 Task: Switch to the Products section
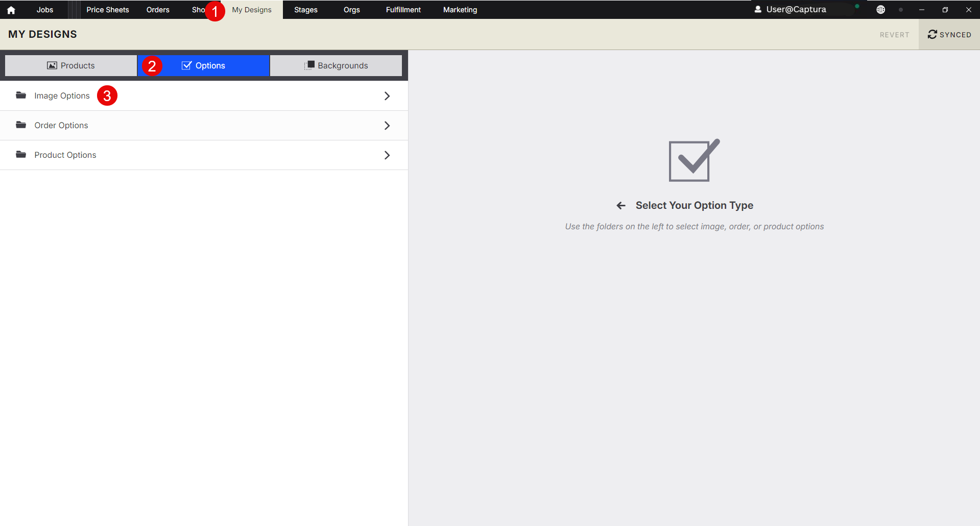point(71,65)
